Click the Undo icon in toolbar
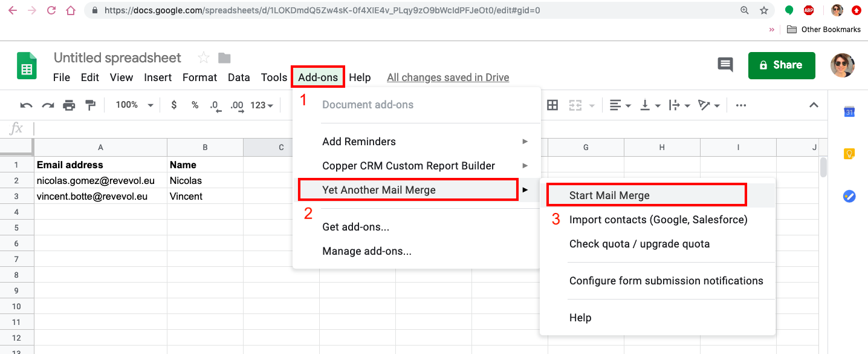Image resolution: width=868 pixels, height=354 pixels. tap(27, 105)
